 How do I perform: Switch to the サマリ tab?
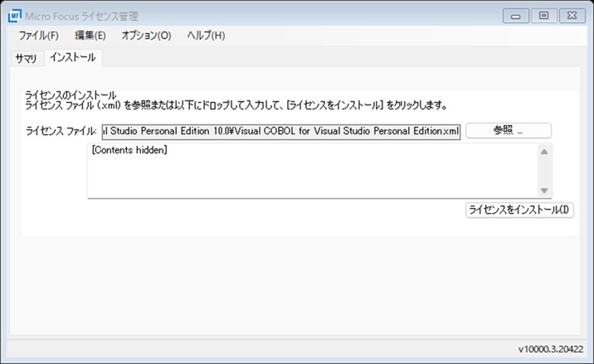click(27, 58)
